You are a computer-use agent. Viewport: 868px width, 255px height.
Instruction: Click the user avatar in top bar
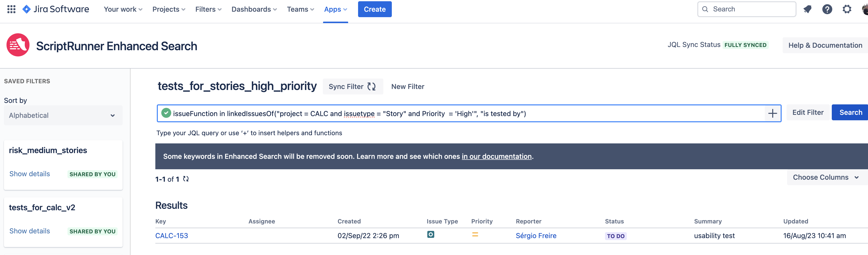[865, 9]
